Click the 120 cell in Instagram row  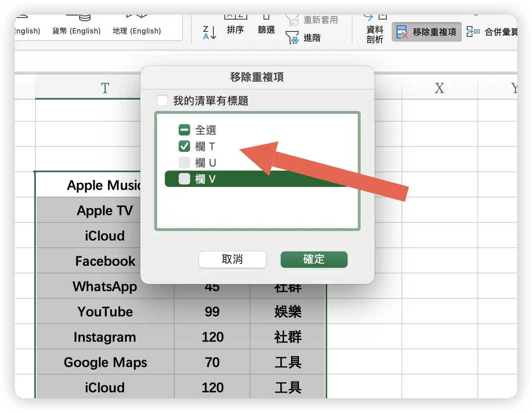click(212, 337)
